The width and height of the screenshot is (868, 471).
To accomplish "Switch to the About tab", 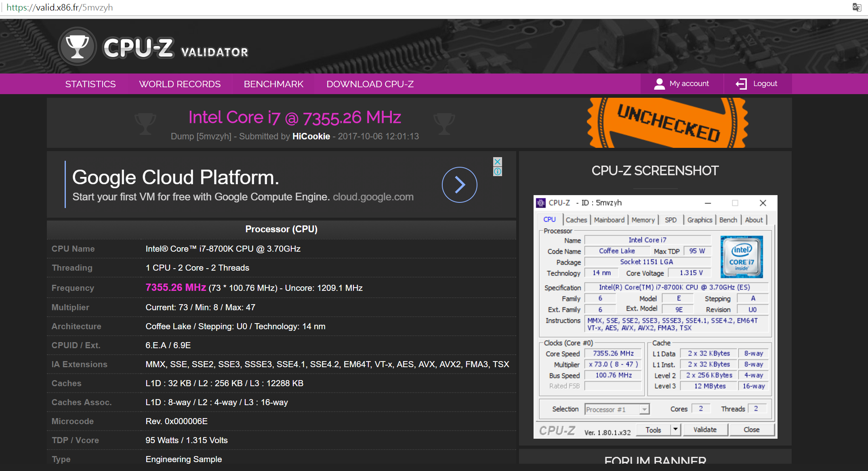I will tap(754, 220).
